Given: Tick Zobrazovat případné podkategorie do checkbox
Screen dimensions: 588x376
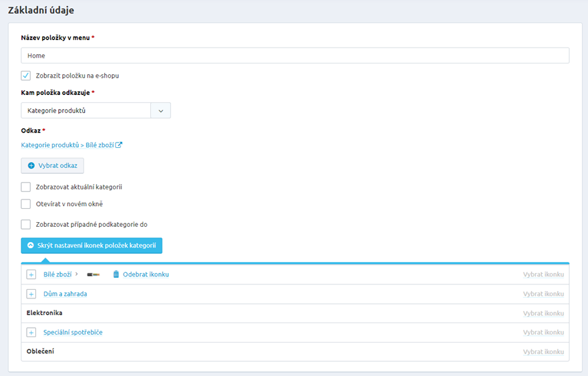Looking at the screenshot, I should click(26, 225).
